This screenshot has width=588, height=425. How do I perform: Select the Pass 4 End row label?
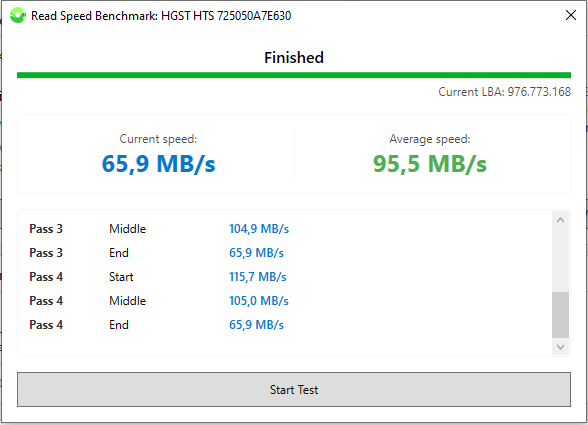click(79, 325)
